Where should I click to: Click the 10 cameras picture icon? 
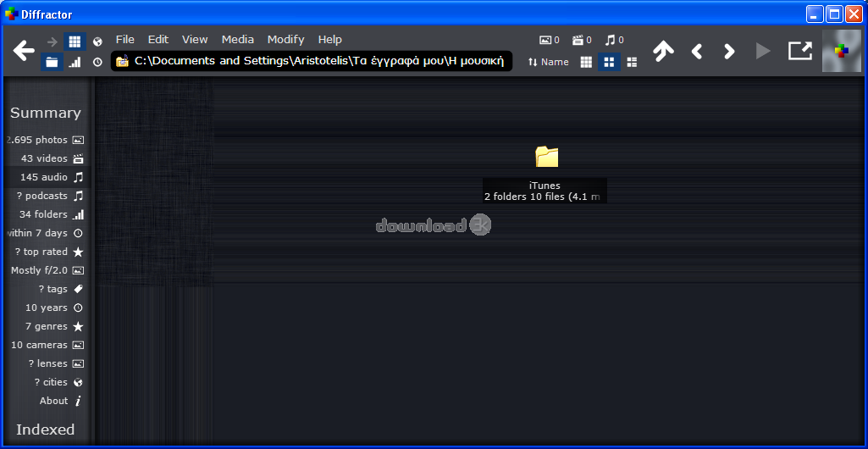pyautogui.click(x=78, y=345)
